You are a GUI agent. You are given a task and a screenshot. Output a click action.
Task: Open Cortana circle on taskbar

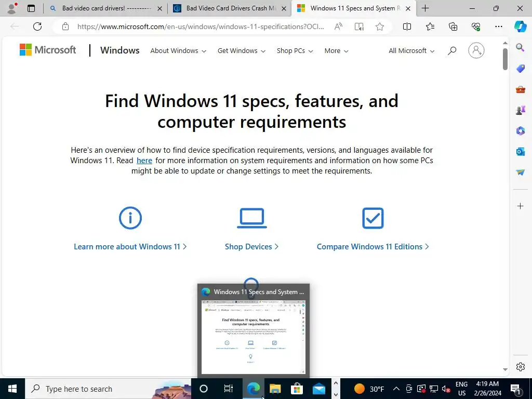(x=204, y=389)
